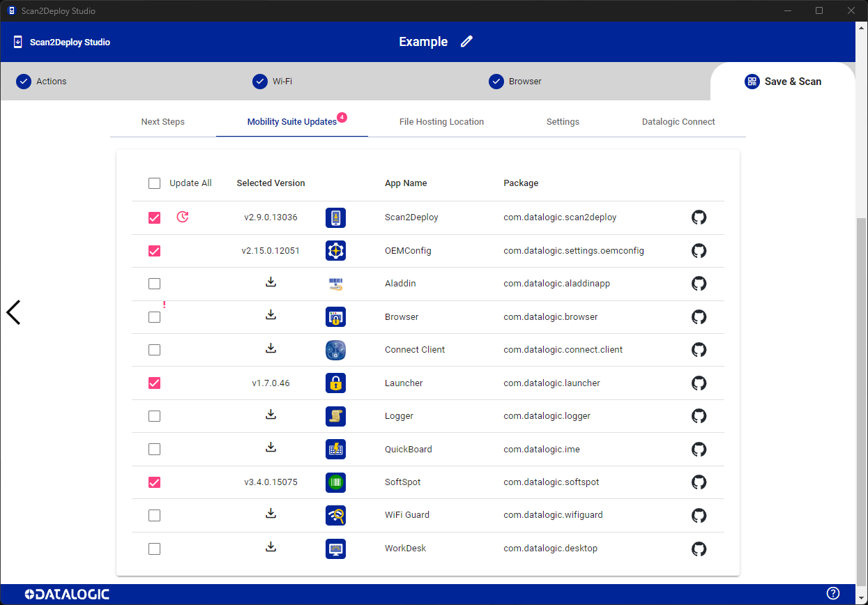The image size is (868, 605).
Task: Open GitHub link in Logger row
Action: (x=699, y=416)
